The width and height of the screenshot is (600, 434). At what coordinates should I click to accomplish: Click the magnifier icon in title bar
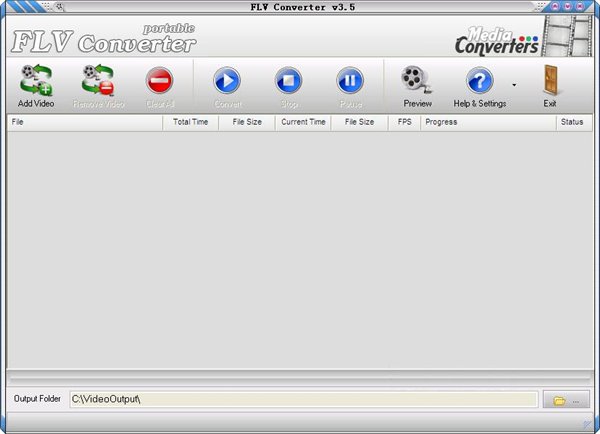pos(60,7)
